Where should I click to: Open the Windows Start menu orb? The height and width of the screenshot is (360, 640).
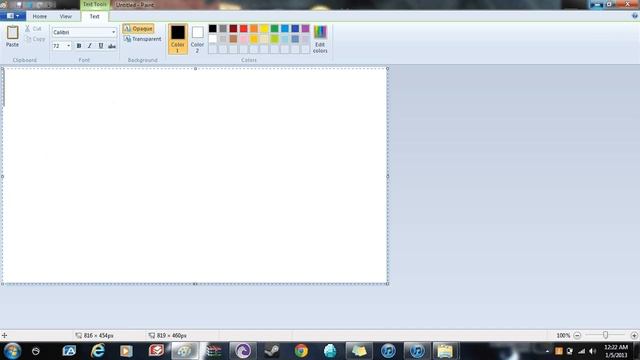click(12, 351)
